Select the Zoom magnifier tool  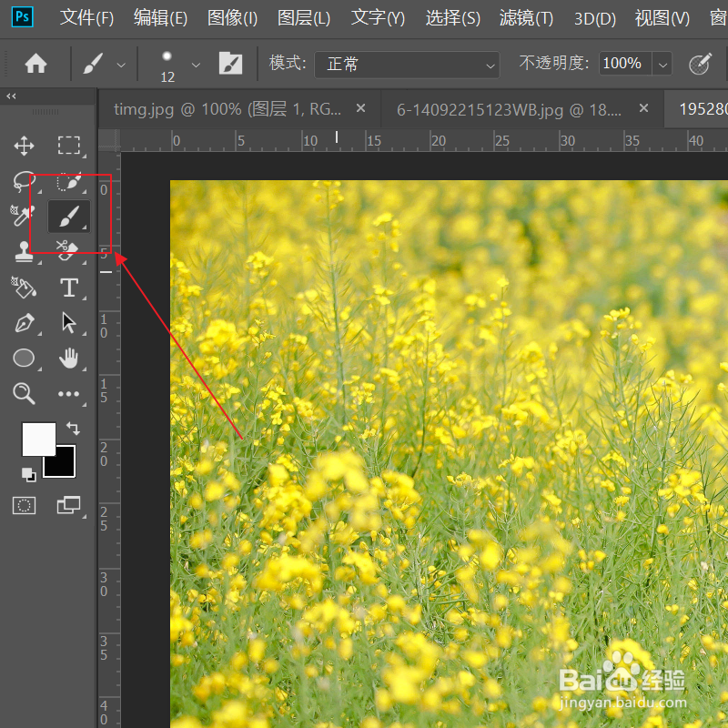click(24, 394)
